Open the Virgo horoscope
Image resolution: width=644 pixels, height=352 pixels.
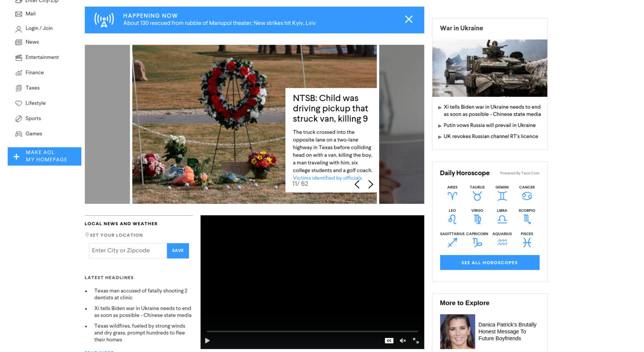click(x=477, y=216)
